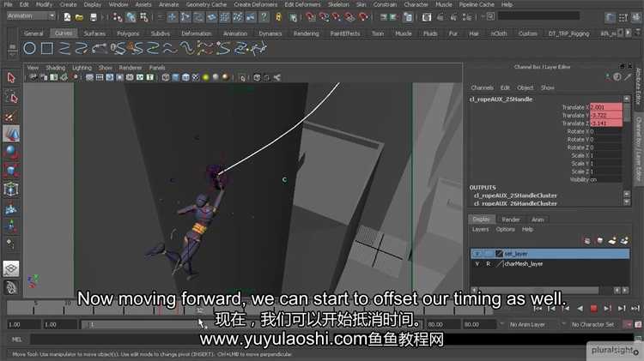Toggle the auto keyframe button
This screenshot has width=644, height=361.
(x=629, y=324)
